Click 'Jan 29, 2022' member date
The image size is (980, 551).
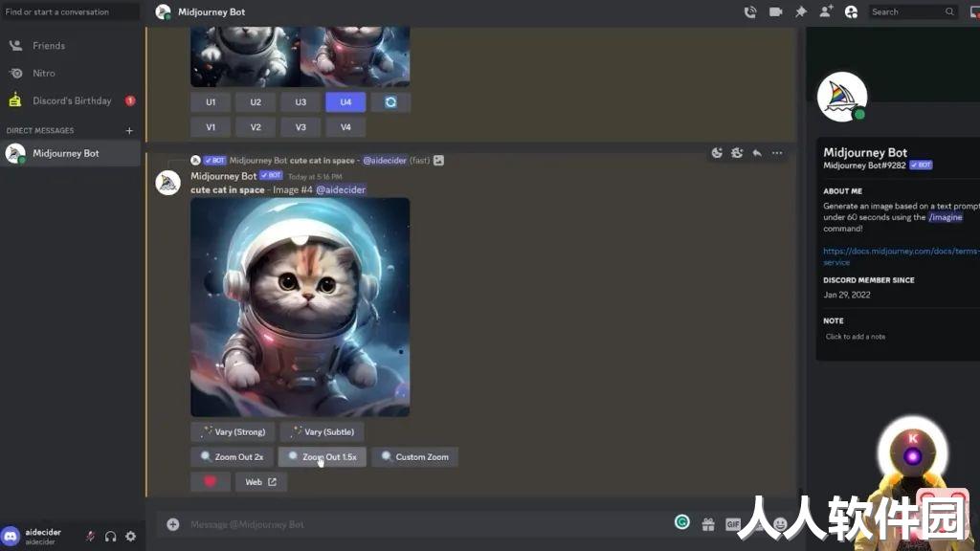847,295
